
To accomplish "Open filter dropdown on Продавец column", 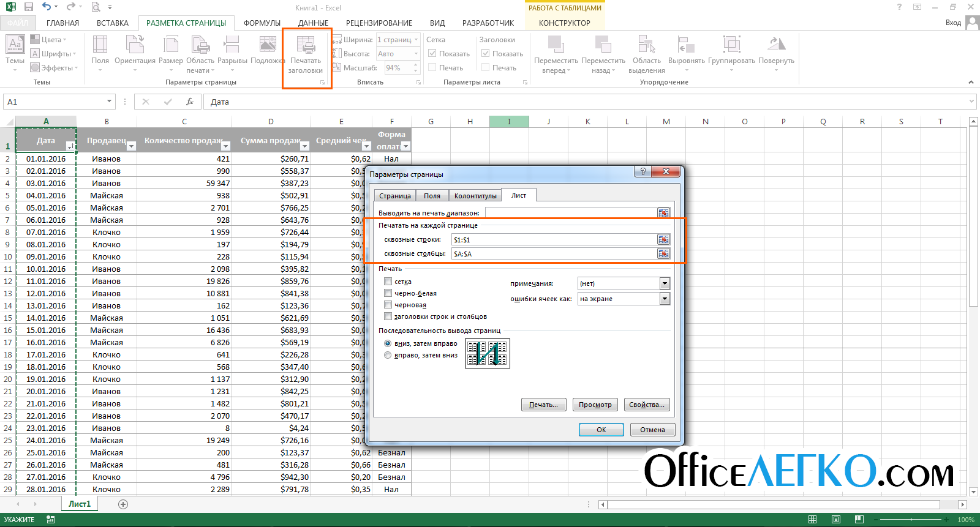I will 130,146.
